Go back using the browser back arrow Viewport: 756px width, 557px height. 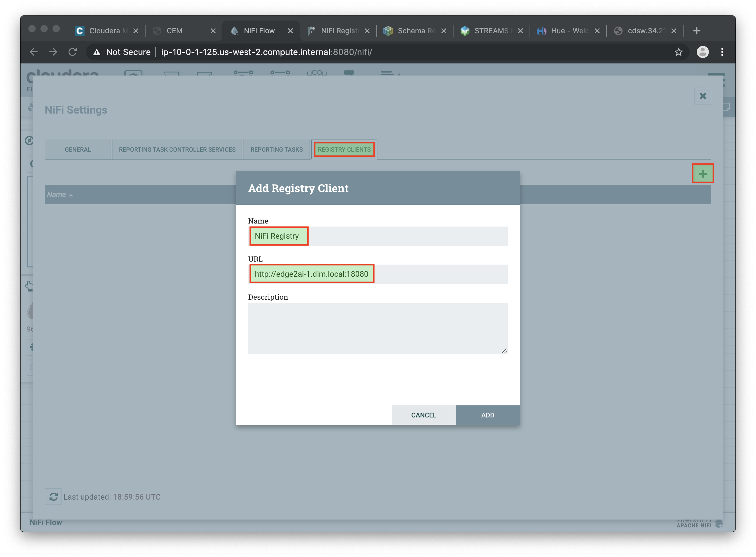(34, 52)
